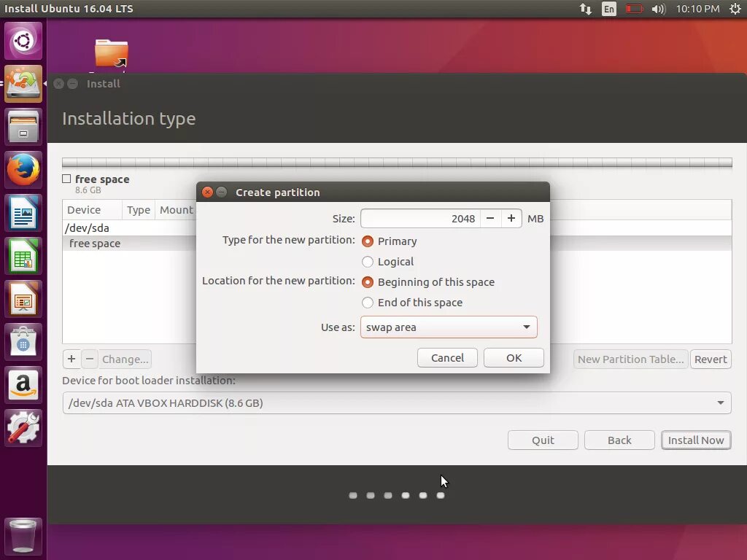Increase partition size with plus button
Image resolution: width=747 pixels, height=560 pixels.
pos(511,218)
